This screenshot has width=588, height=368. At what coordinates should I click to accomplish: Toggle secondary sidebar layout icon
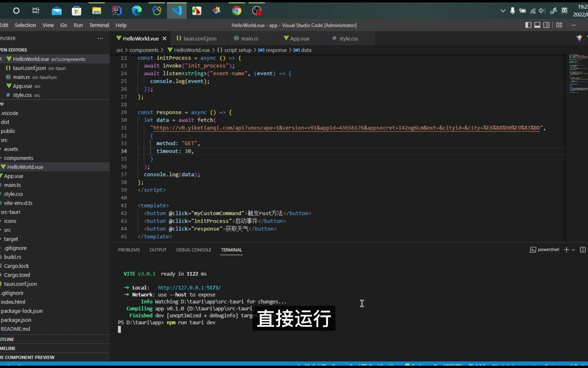pos(546,25)
